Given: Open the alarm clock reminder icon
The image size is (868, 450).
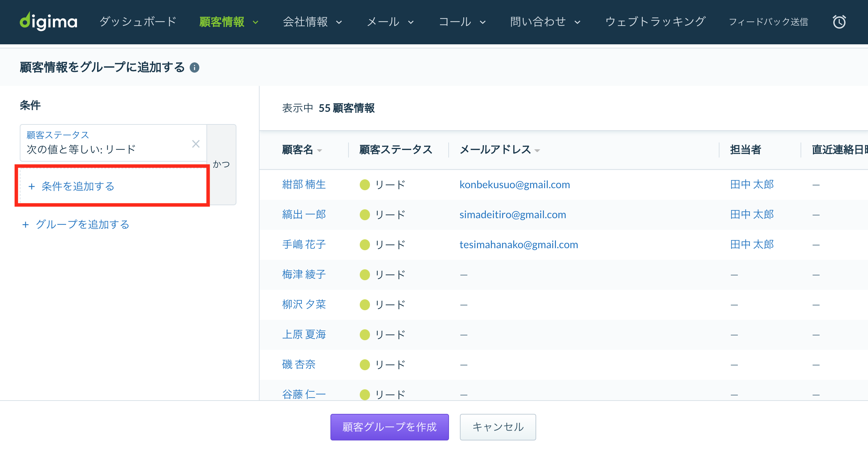Looking at the screenshot, I should coord(839,22).
